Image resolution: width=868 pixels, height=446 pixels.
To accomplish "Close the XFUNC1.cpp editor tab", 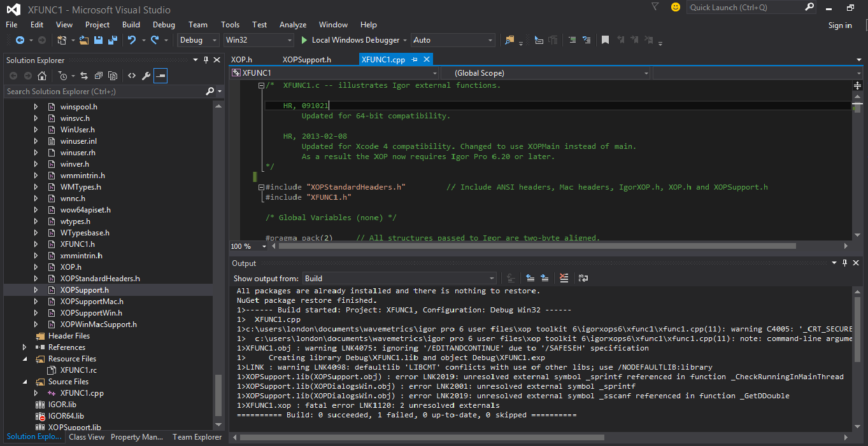I will coord(427,59).
